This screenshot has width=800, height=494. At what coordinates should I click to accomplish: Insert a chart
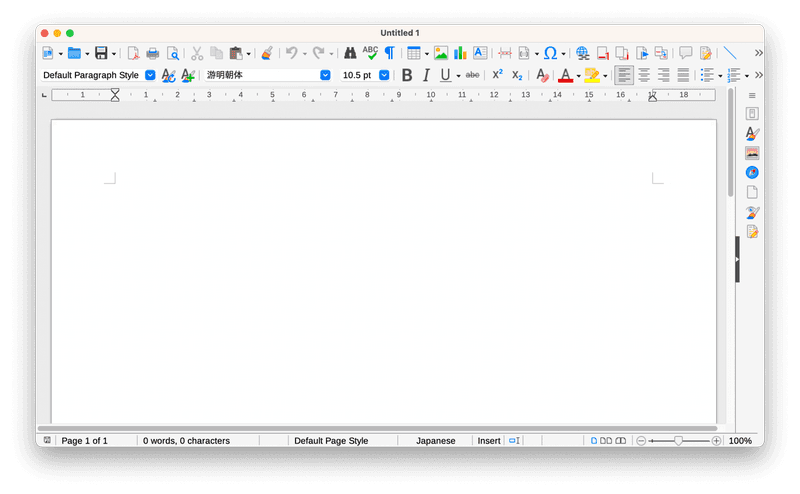click(x=460, y=53)
